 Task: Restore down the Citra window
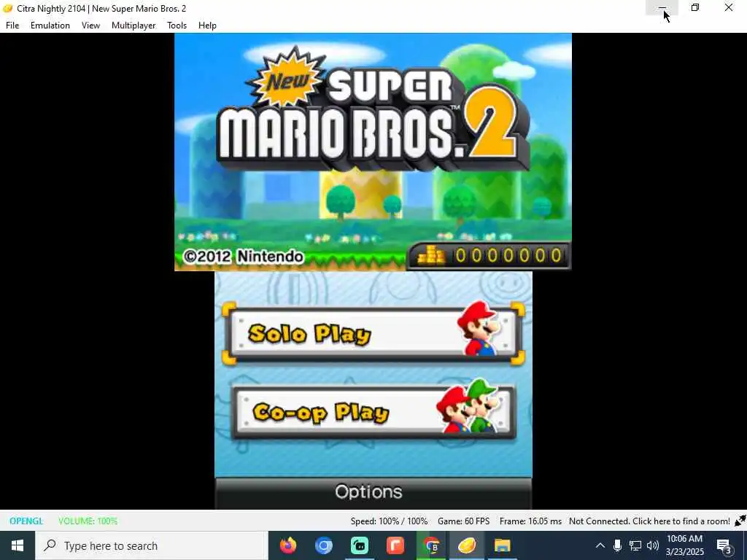[695, 7]
